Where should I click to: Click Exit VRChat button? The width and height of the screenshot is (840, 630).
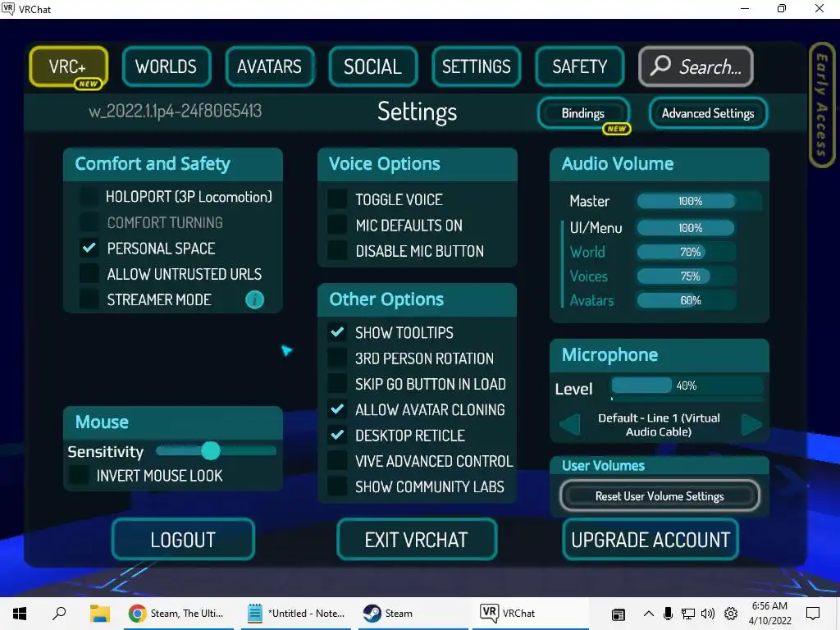click(416, 540)
